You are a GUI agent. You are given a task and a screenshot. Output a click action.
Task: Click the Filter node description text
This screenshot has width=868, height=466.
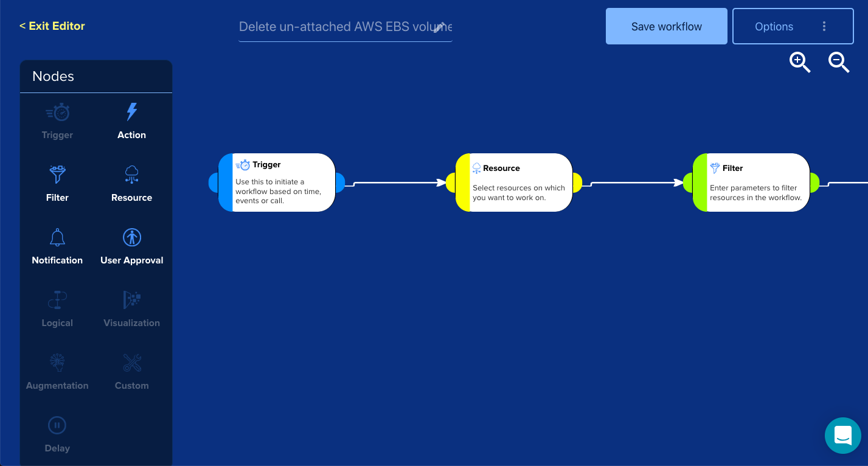755,193
